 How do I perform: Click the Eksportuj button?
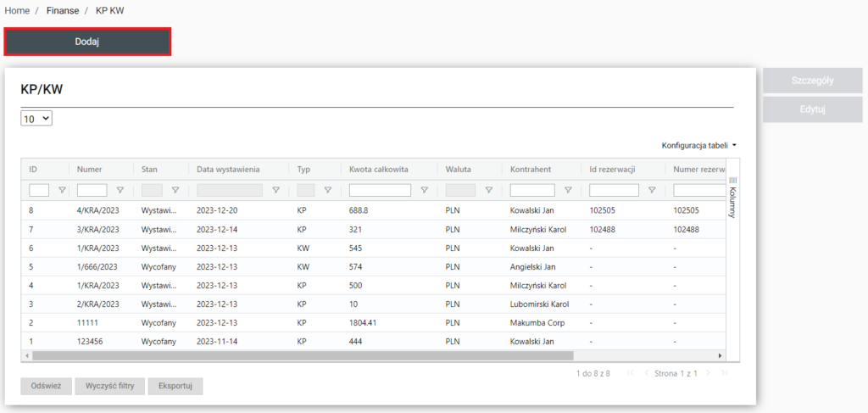point(175,386)
